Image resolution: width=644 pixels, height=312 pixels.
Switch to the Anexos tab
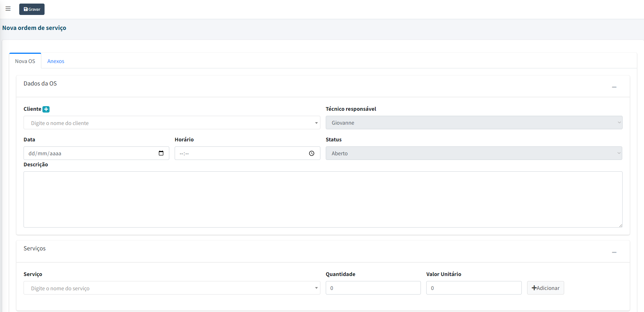click(56, 61)
